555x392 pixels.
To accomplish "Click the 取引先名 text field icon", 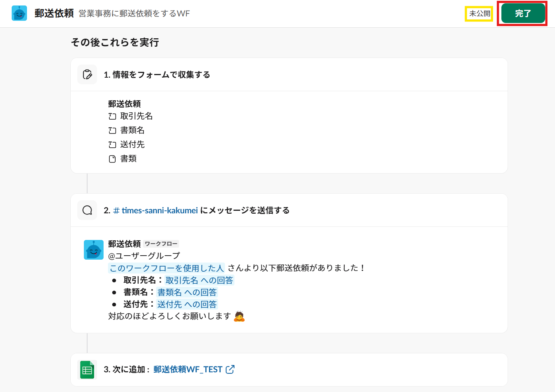I will 112,116.
